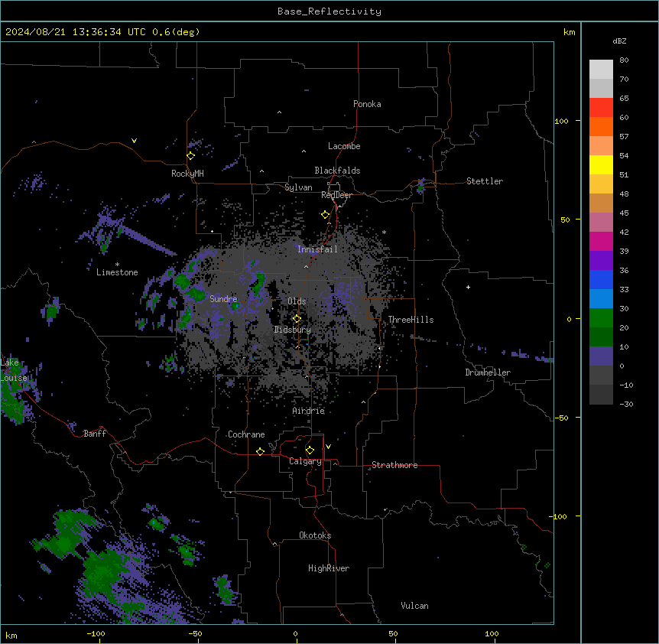The image size is (659, 644).
Task: Select the yellow V marker northwest of RockyMH
Action: click(x=134, y=141)
